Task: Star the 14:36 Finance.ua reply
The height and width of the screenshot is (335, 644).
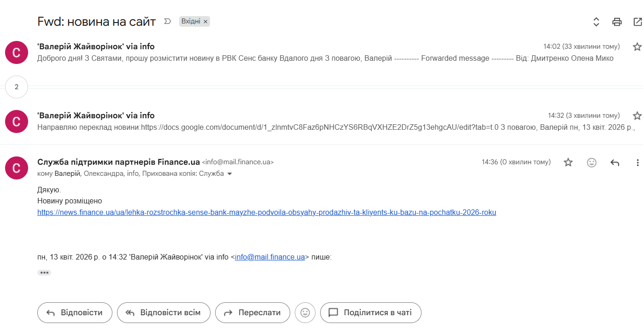Action: (568, 162)
